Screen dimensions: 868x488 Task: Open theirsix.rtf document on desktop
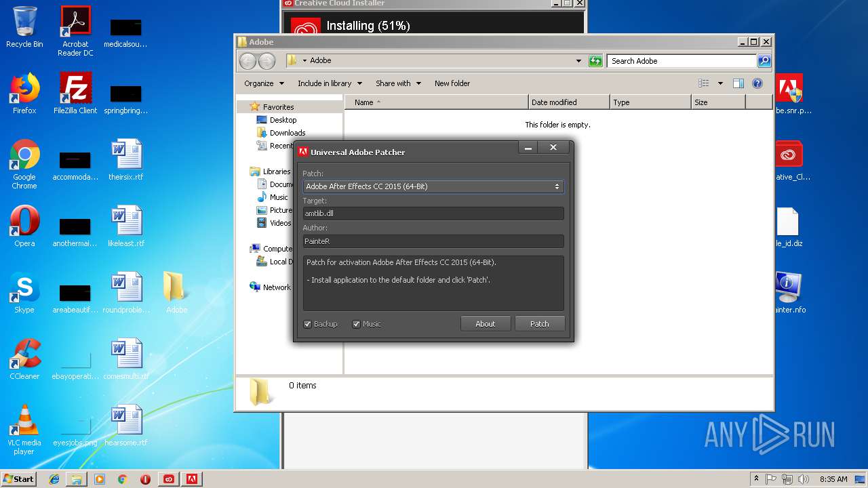tap(126, 160)
